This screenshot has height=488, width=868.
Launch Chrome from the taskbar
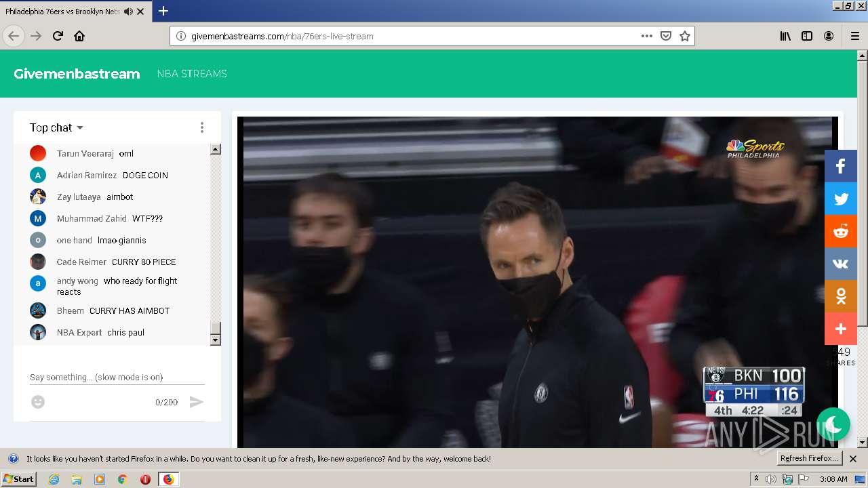[122, 479]
